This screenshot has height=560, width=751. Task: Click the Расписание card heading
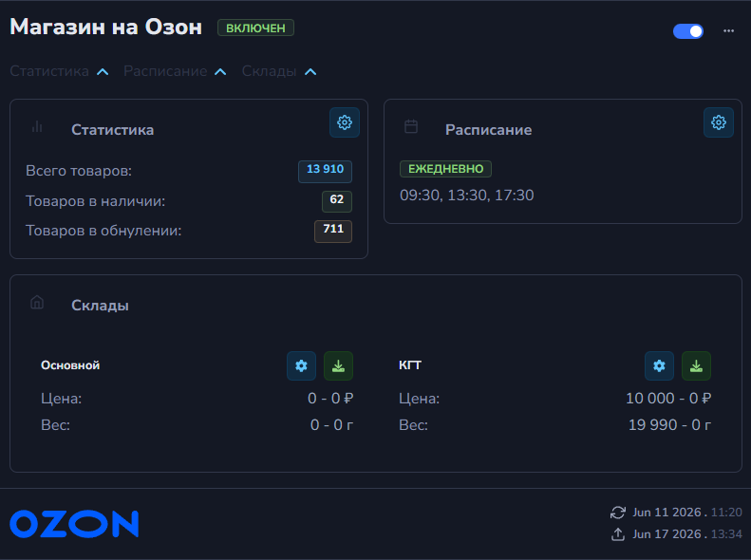[489, 130]
